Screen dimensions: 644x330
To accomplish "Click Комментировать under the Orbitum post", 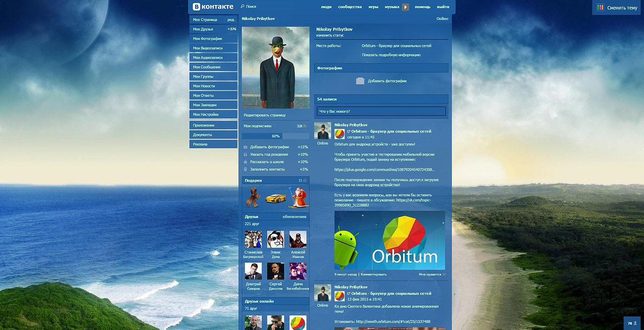I will pyautogui.click(x=374, y=275).
